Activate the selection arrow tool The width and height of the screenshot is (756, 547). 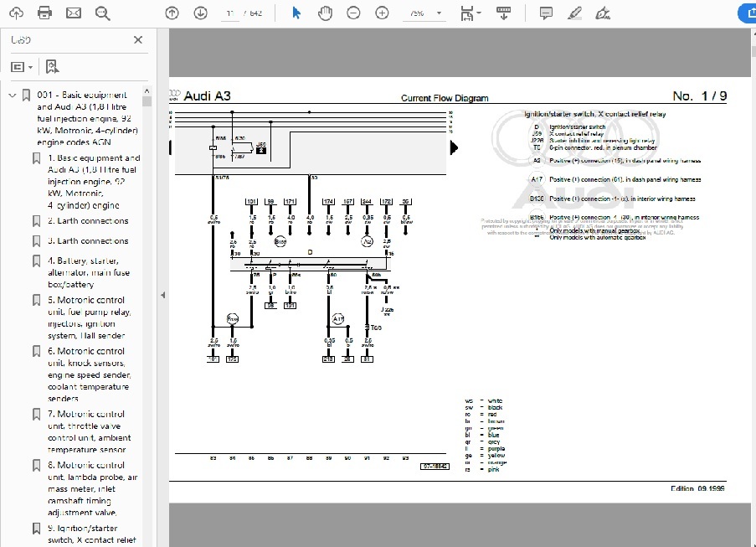click(296, 13)
